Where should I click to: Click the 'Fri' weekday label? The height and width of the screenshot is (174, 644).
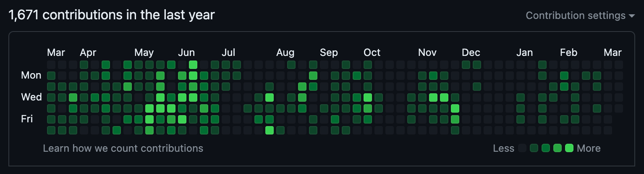click(27, 119)
